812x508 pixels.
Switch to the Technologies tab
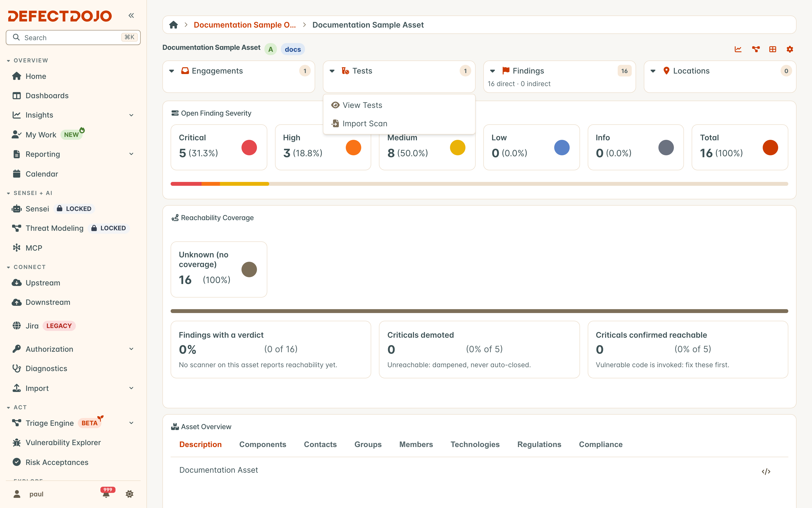click(x=475, y=445)
